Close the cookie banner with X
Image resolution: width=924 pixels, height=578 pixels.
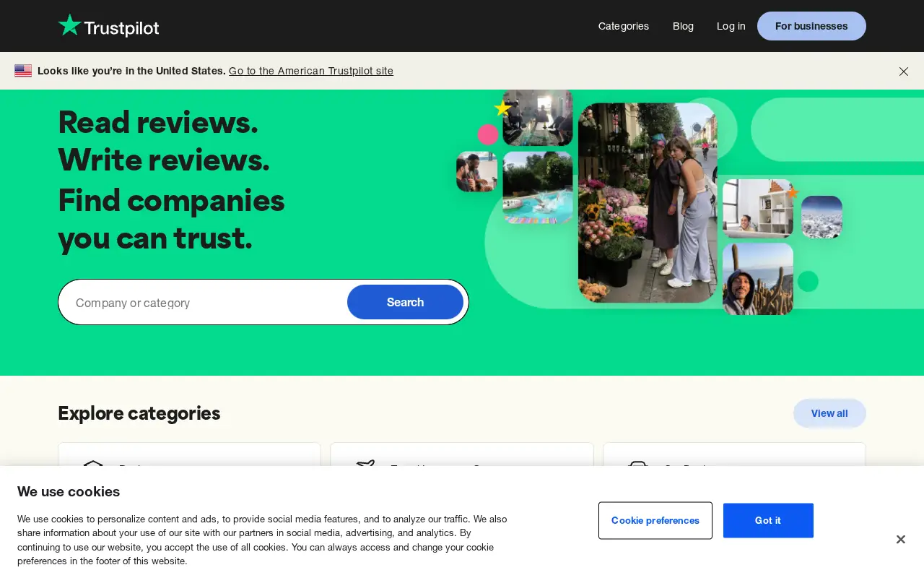click(x=900, y=540)
